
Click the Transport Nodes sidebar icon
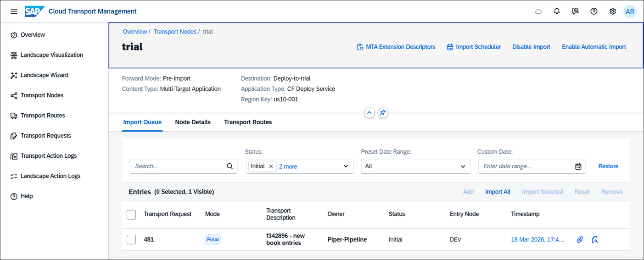pos(14,95)
